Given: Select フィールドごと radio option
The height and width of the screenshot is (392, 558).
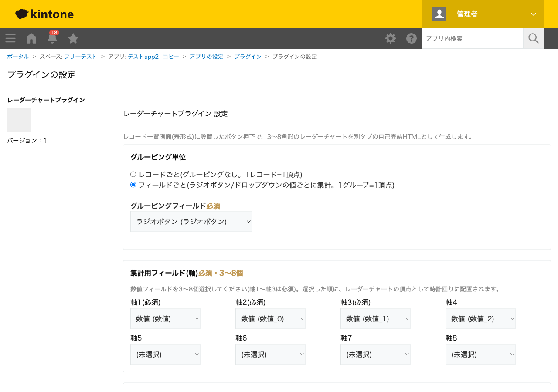Looking at the screenshot, I should point(133,185).
